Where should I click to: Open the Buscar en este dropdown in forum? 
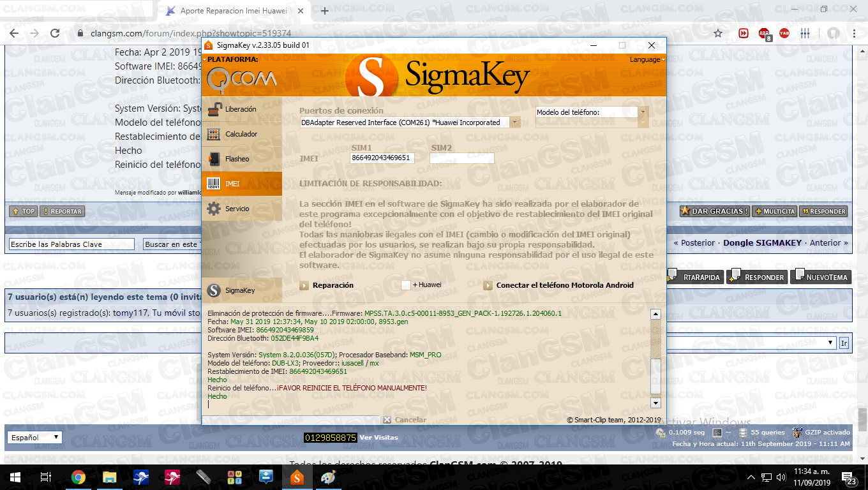172,244
